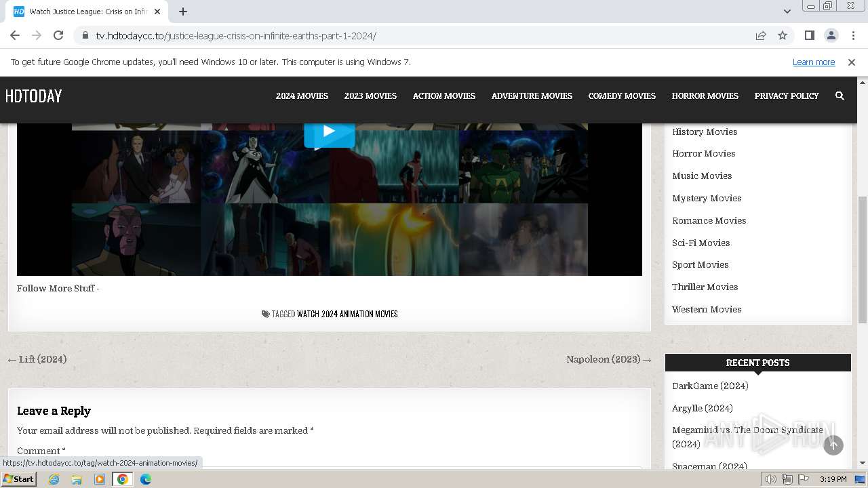This screenshot has width=868, height=488.
Task: Open Windows Media Player from taskbar
Action: coord(100,479)
